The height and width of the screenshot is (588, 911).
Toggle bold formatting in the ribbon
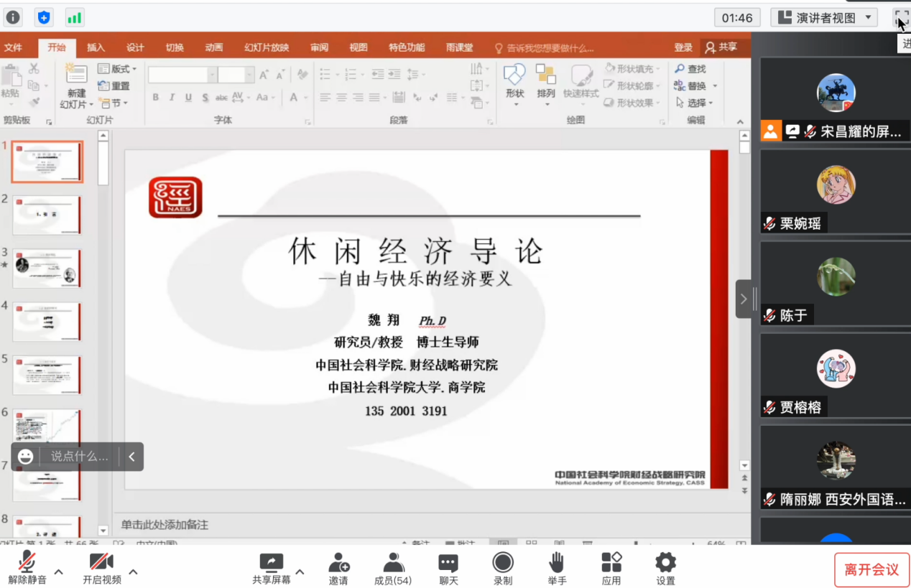[x=154, y=96]
